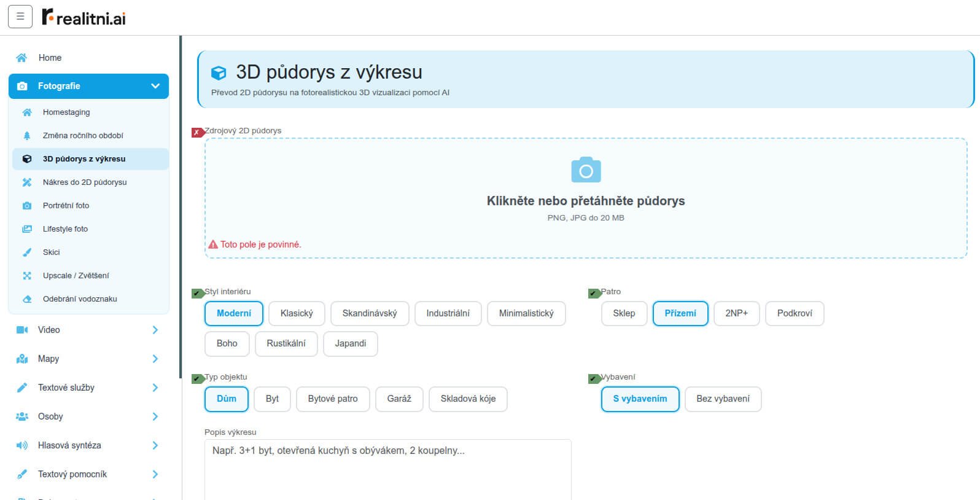Screen dimensions: 980x500
Task: Open Změna ročního období page
Action: click(x=90, y=136)
